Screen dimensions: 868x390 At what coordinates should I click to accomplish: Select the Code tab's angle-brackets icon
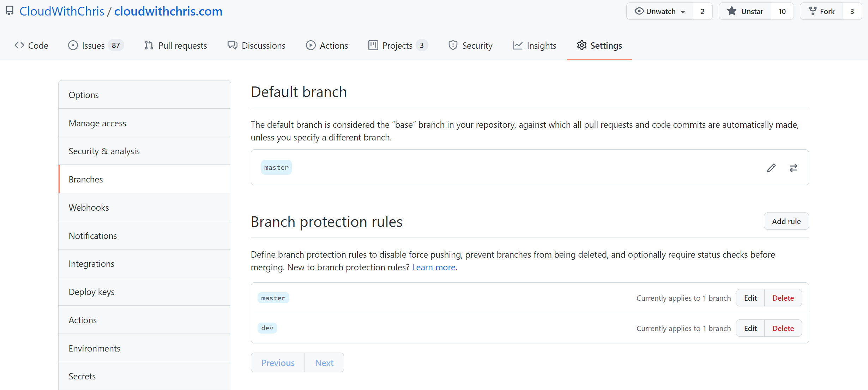(x=19, y=45)
